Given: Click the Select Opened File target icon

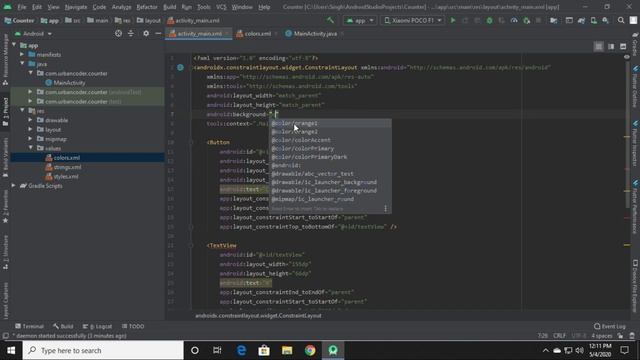Looking at the screenshot, I should pos(118,33).
